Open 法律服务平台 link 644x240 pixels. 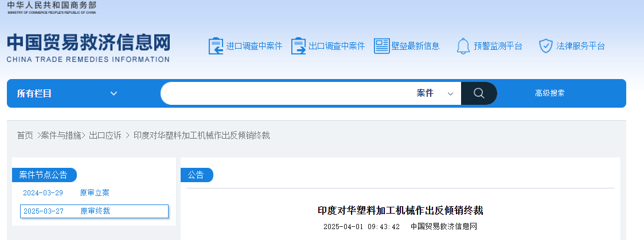[580, 46]
